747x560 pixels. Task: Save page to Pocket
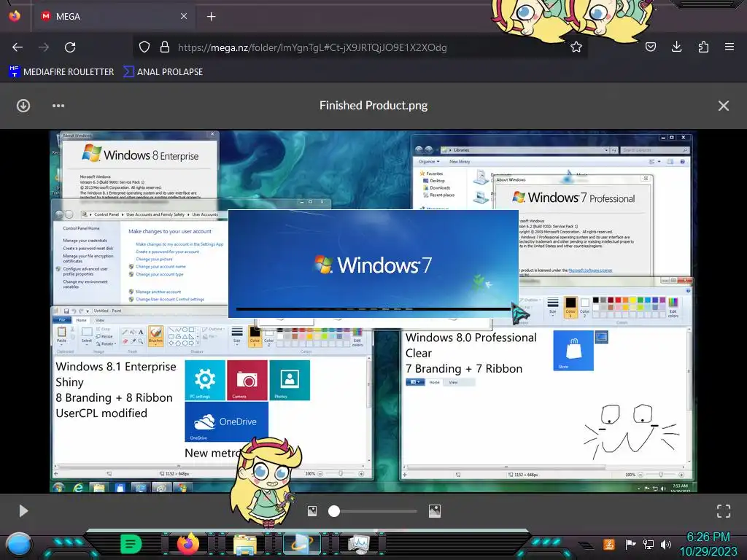(x=650, y=47)
